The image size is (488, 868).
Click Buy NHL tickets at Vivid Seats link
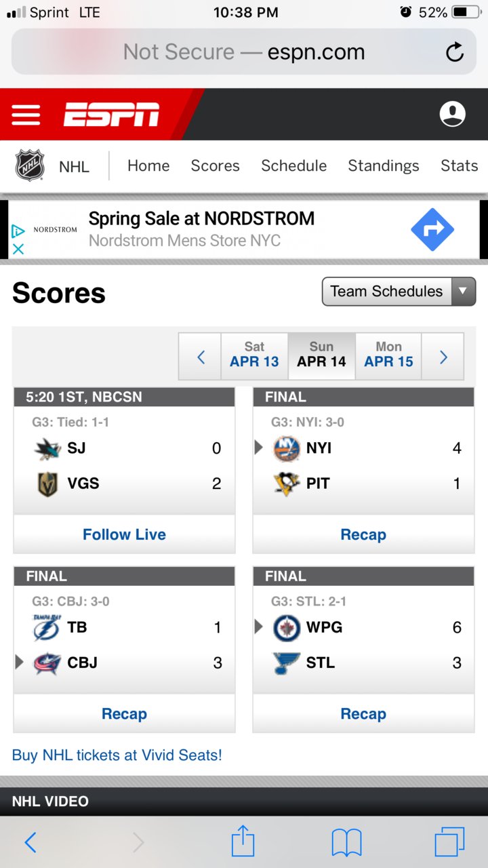click(117, 755)
